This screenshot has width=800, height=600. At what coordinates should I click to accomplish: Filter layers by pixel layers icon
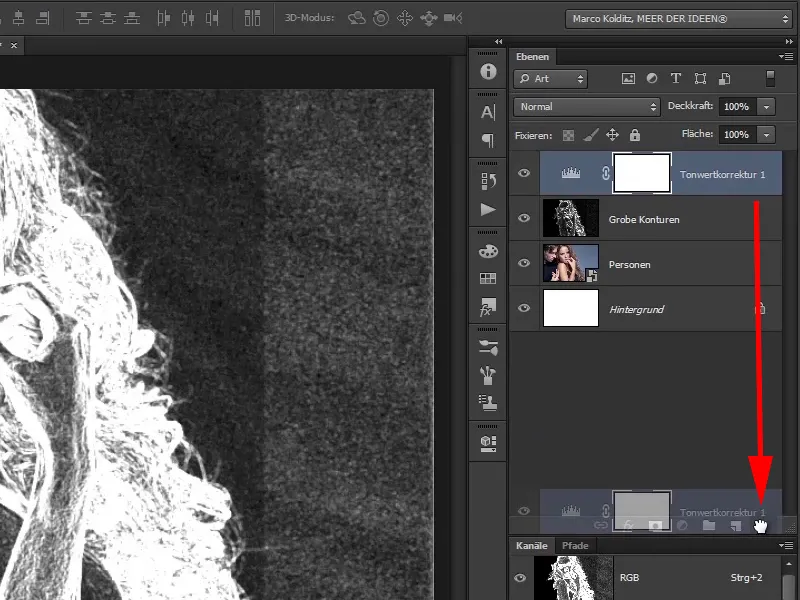point(628,79)
